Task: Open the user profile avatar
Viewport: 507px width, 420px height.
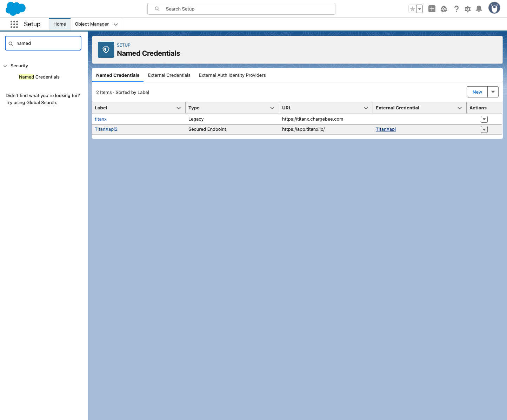Action: [494, 8]
